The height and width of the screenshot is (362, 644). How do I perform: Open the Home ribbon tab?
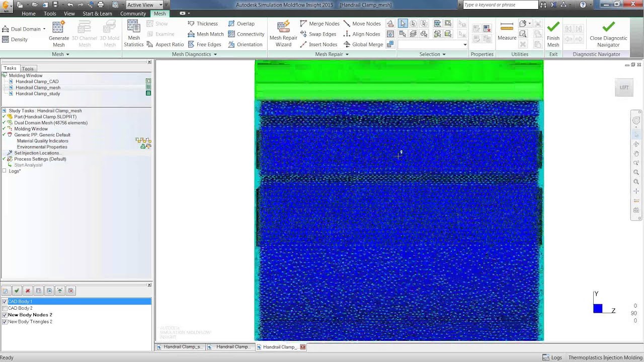[x=29, y=14]
